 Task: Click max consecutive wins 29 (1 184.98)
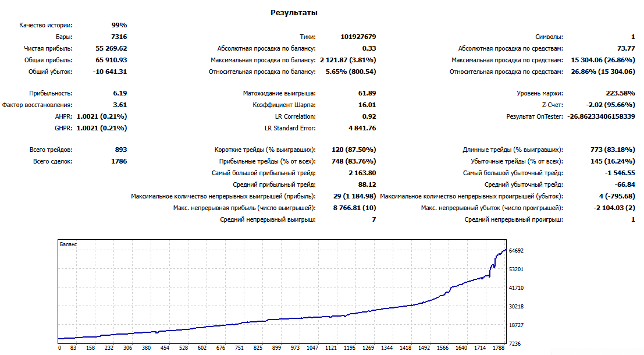(x=354, y=196)
